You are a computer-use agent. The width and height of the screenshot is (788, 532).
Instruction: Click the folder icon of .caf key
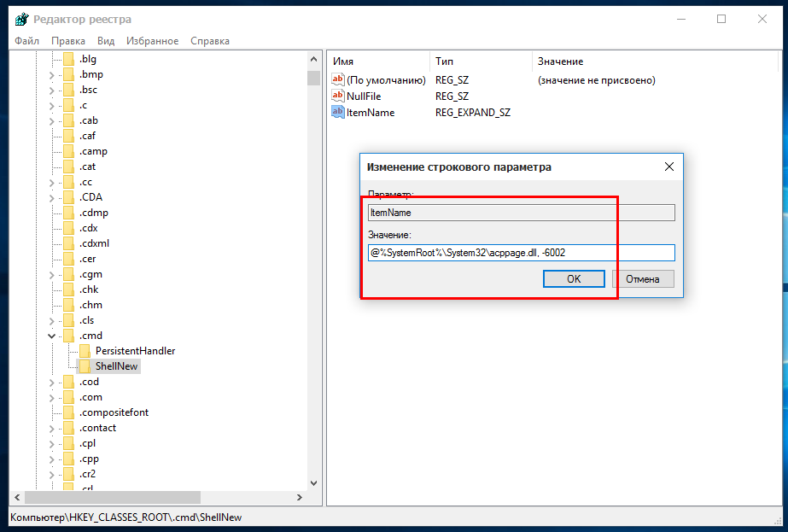[x=69, y=136]
